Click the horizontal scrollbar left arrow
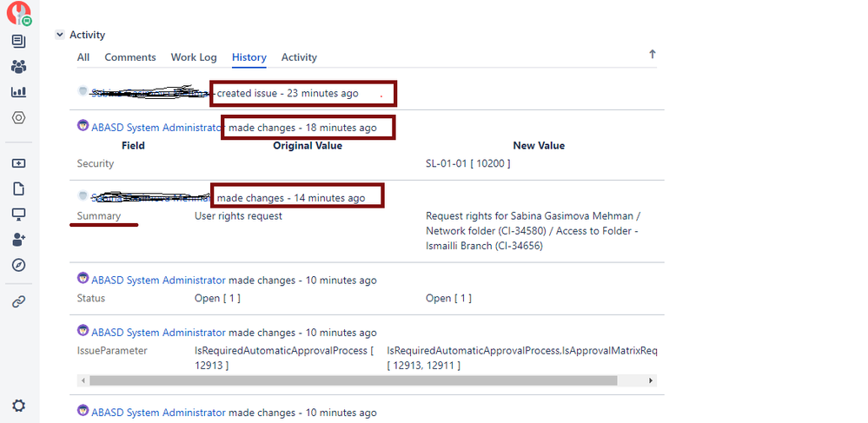868x423 pixels. coord(83,381)
